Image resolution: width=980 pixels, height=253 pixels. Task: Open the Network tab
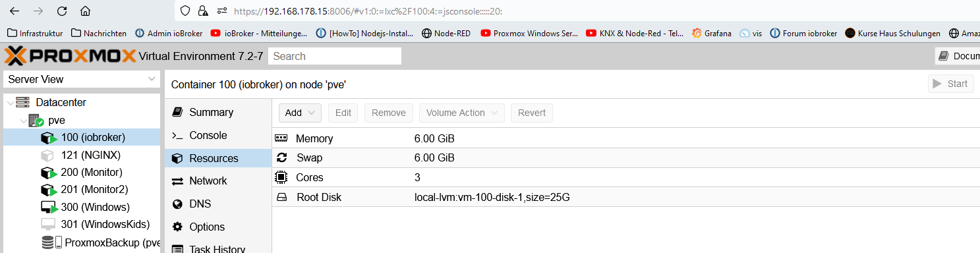(218, 181)
